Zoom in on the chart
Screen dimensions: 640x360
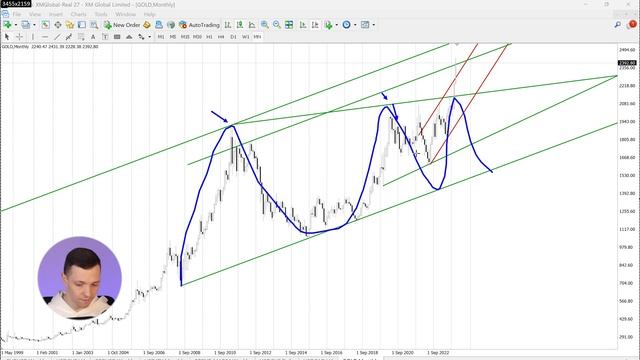(x=264, y=25)
